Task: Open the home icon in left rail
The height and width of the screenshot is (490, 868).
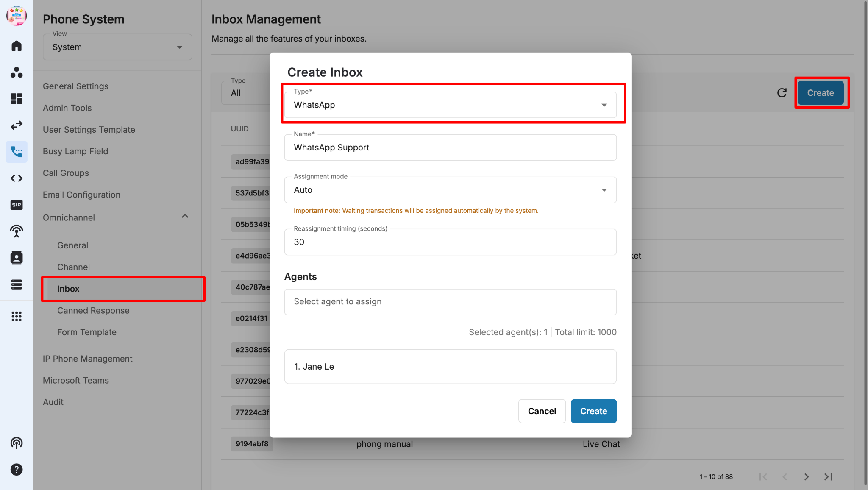Action: pos(17,46)
